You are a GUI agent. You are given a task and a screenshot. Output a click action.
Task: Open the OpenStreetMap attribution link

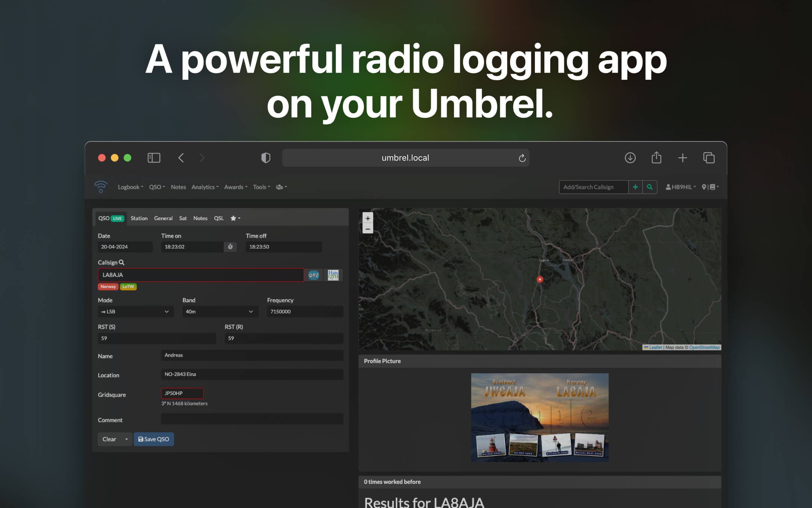(x=704, y=347)
